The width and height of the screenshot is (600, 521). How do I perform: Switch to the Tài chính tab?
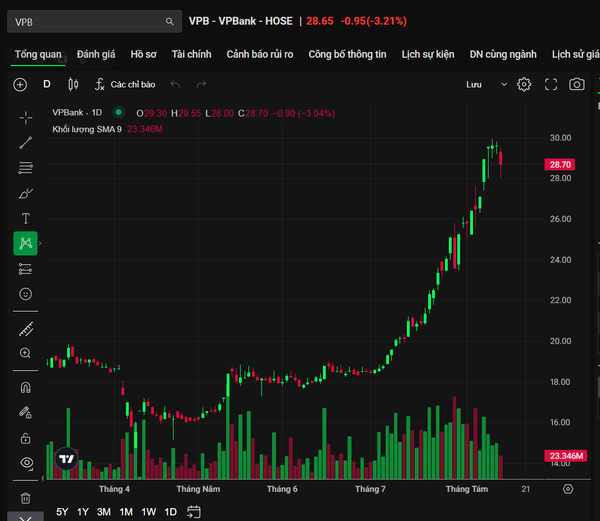(x=191, y=54)
